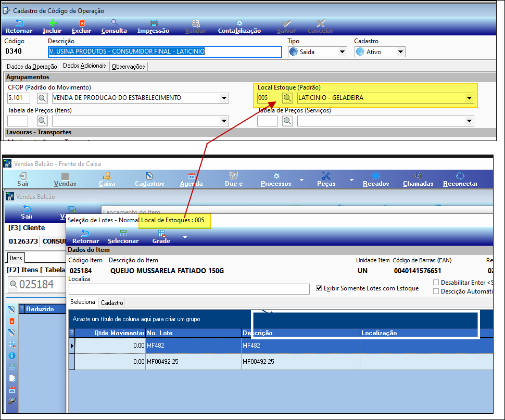Image resolution: width=505 pixels, height=420 pixels.
Task: Click the Localiza search input field
Action: point(189,289)
